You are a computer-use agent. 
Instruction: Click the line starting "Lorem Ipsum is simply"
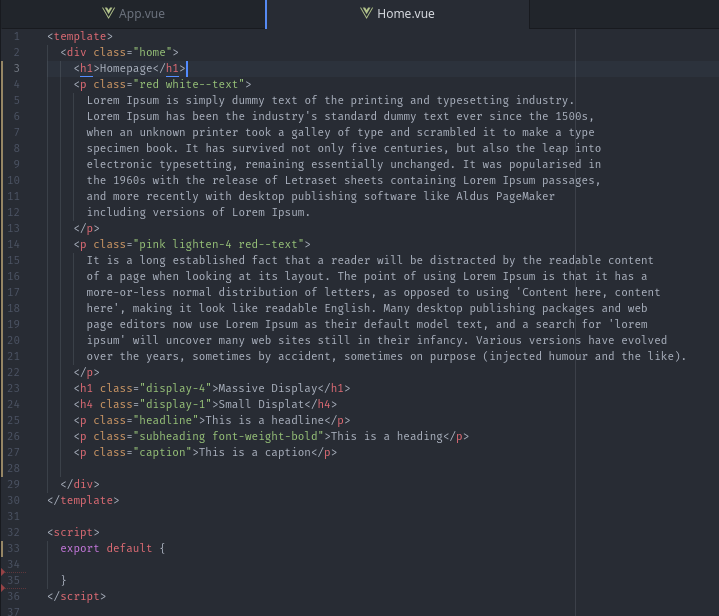[x=330, y=100]
